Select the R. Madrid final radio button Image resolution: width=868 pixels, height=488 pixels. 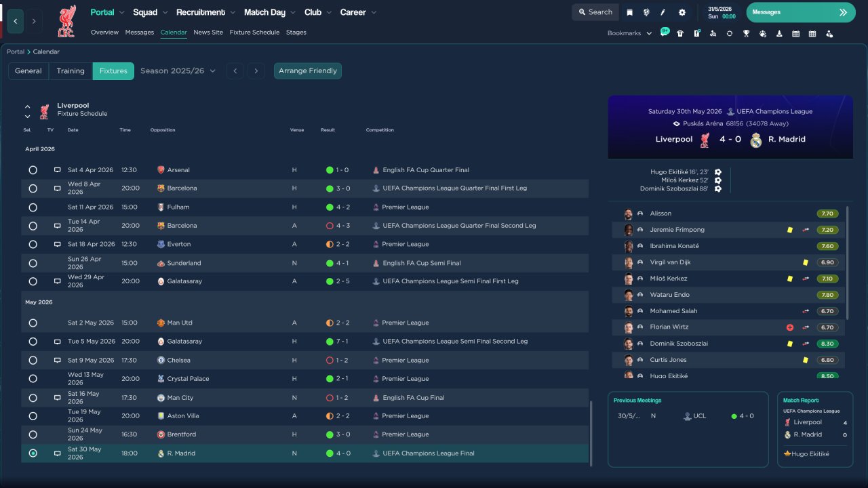(x=33, y=453)
